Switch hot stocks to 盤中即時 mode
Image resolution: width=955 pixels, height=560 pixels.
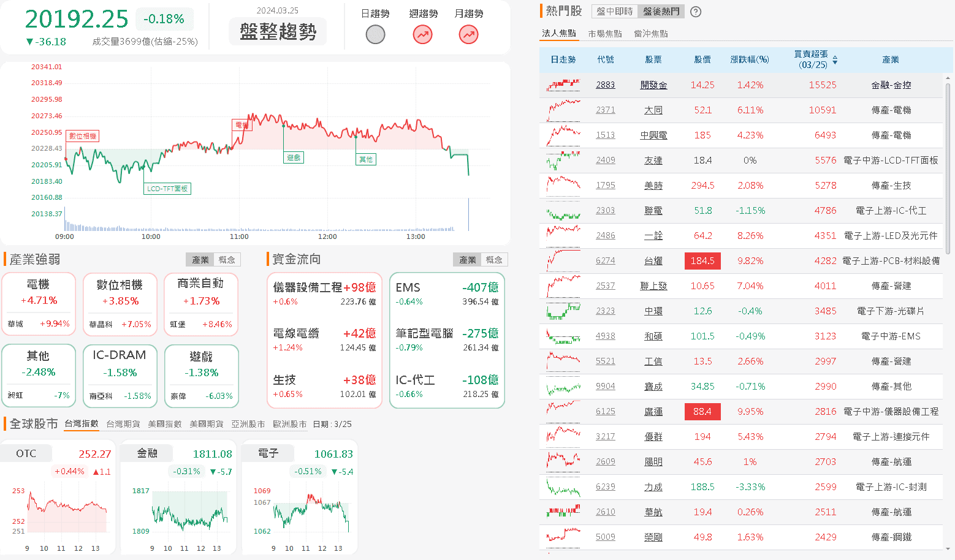tap(614, 12)
